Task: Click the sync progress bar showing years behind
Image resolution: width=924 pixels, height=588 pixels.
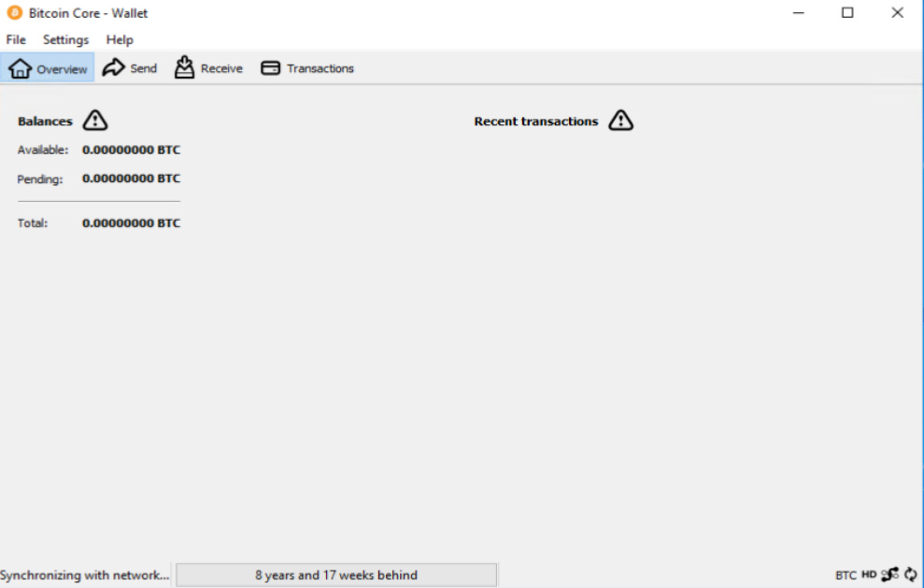Action: point(336,575)
